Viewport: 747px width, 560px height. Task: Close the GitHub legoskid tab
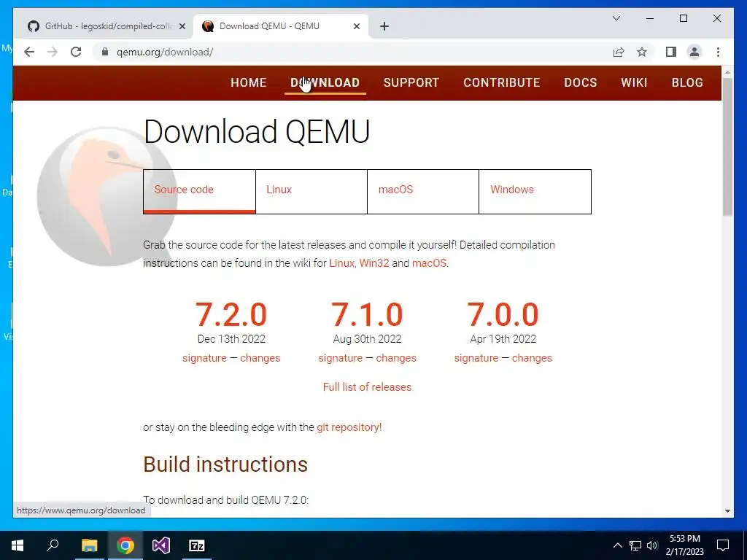[x=182, y=26]
